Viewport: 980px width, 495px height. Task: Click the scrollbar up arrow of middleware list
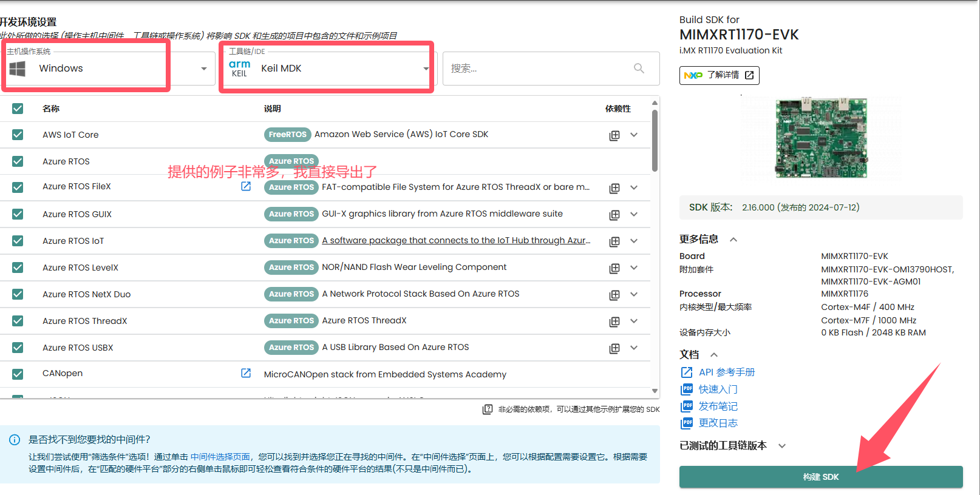coord(655,103)
